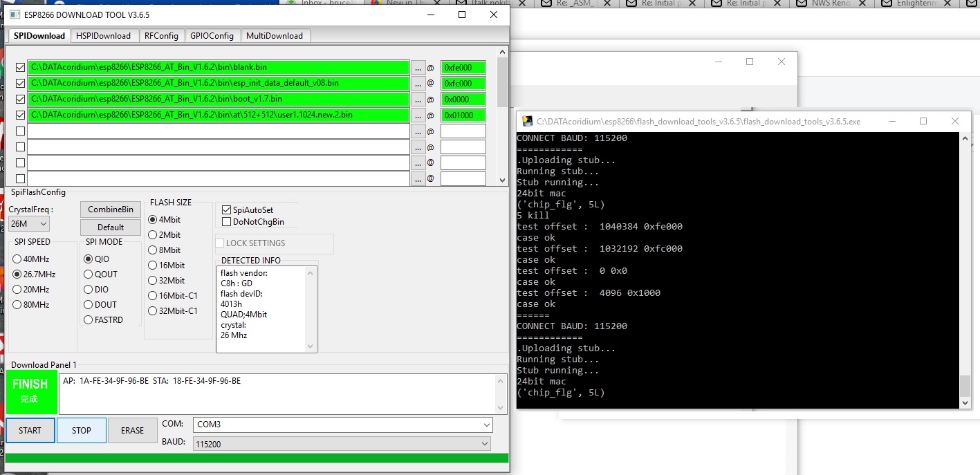
Task: Click browse button for blank.bin row
Action: 418,68
